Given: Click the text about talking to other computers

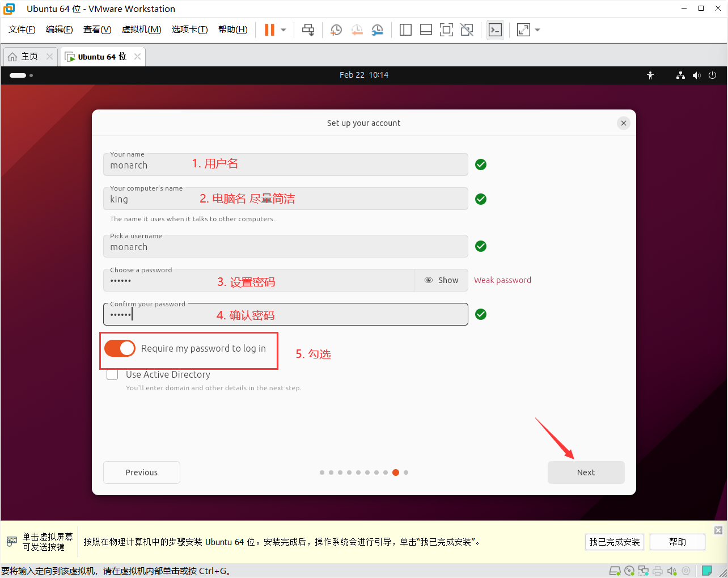Looking at the screenshot, I should 193,219.
